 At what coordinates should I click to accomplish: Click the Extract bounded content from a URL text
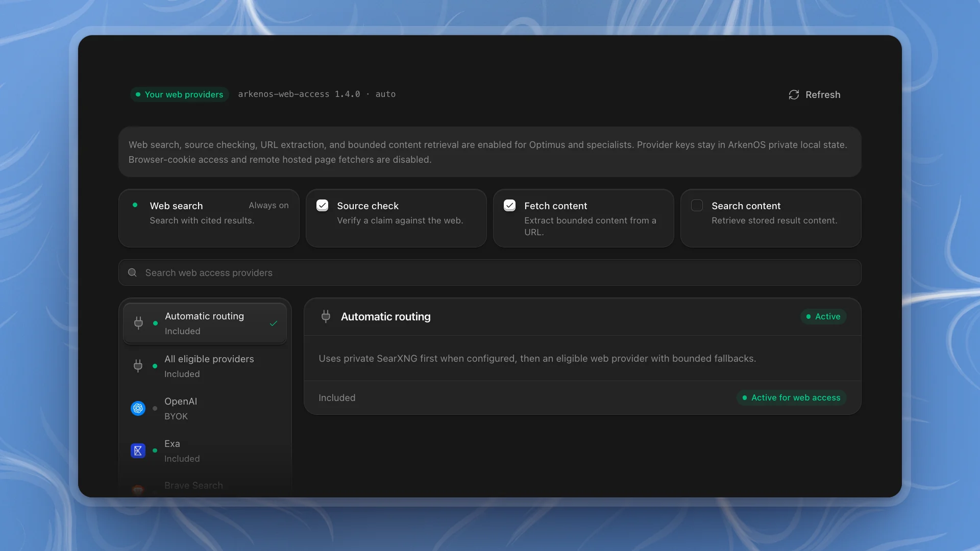click(590, 226)
